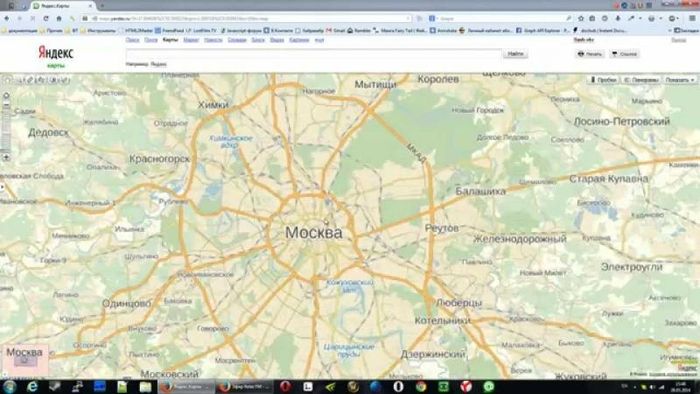Click the zoom-in button on map slider
Viewport: 700px width, 394px height.
coord(6,95)
